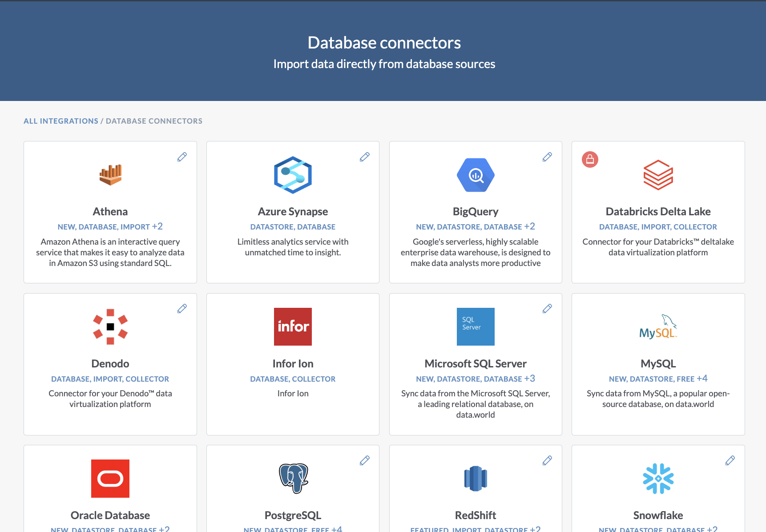This screenshot has height=532, width=766.
Task: Open the Athena connector title
Action: click(110, 212)
